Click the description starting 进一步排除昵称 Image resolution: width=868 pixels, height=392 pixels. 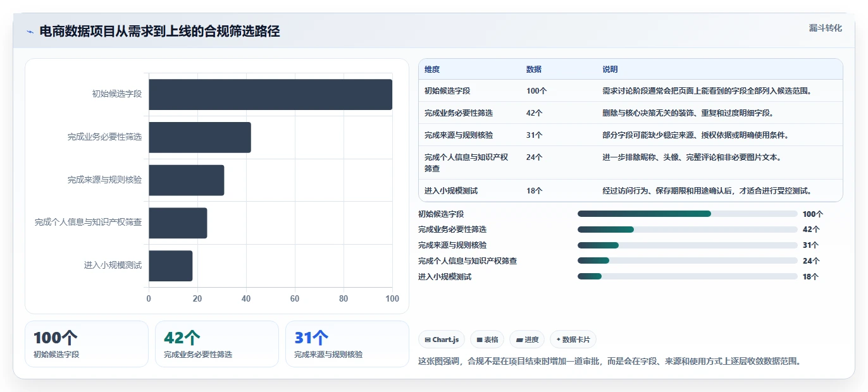tap(692, 157)
